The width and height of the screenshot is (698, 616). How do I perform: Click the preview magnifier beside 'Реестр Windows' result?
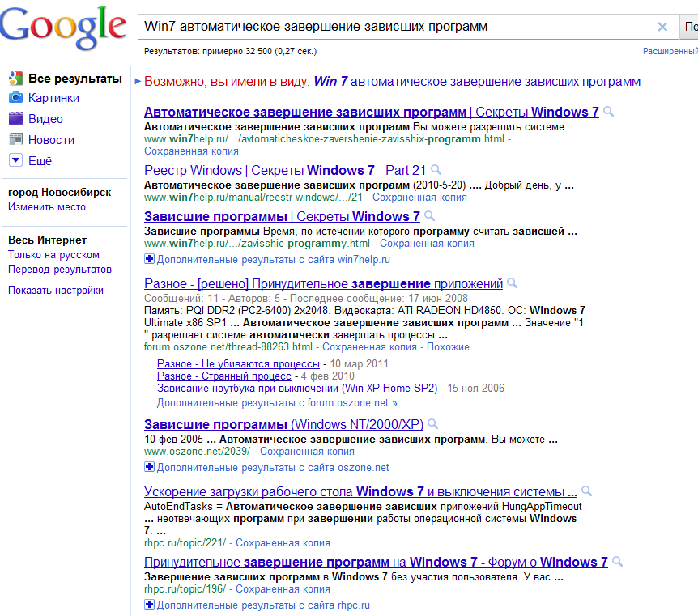pyautogui.click(x=436, y=169)
